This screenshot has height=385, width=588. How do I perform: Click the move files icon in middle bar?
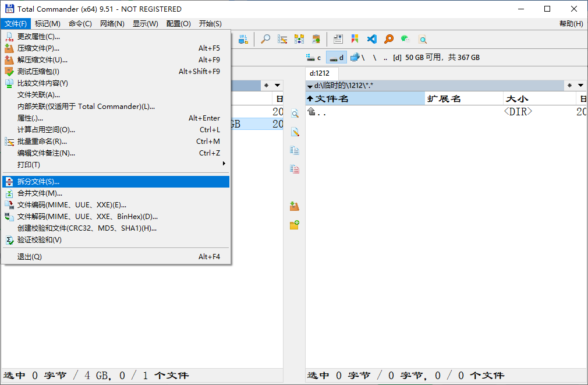(295, 169)
